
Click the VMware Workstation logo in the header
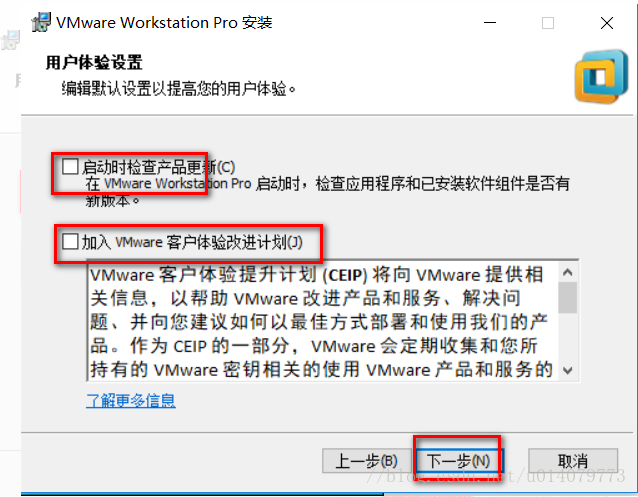click(601, 77)
